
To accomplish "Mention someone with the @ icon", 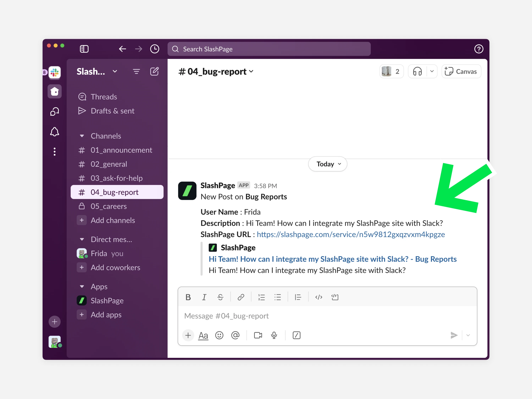I will pyautogui.click(x=235, y=335).
